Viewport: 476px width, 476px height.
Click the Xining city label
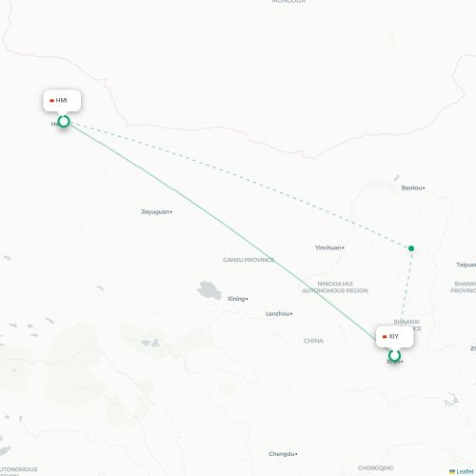tap(236, 299)
